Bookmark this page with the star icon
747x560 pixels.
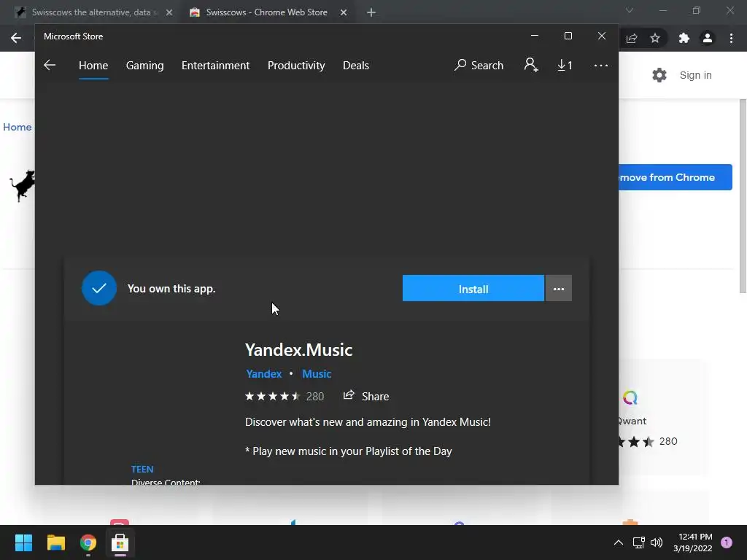655,38
